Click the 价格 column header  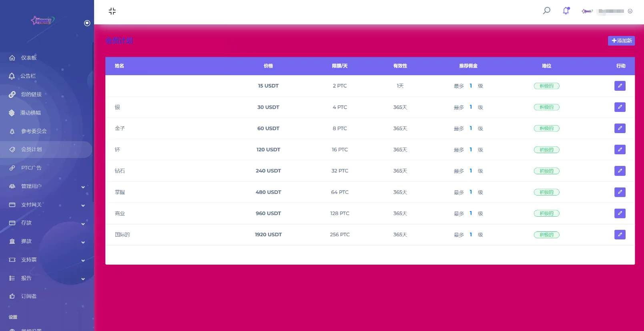point(268,66)
